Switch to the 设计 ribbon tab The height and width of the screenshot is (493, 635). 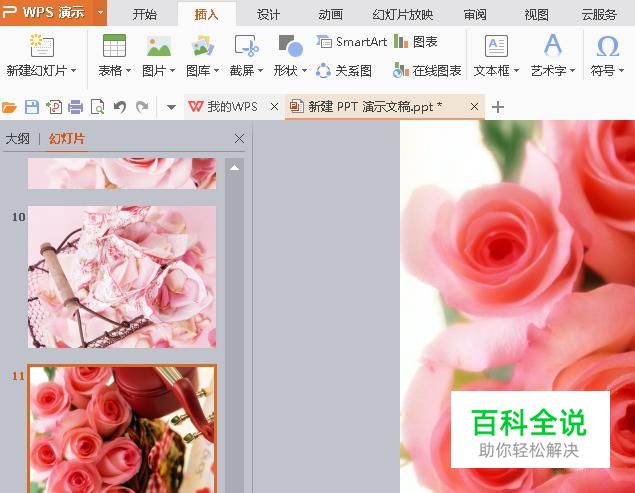pyautogui.click(x=268, y=15)
